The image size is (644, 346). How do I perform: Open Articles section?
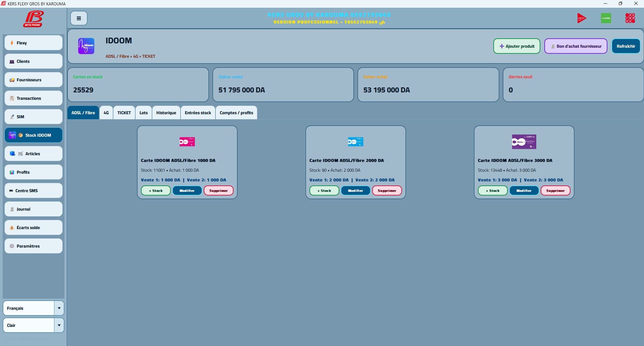click(34, 154)
